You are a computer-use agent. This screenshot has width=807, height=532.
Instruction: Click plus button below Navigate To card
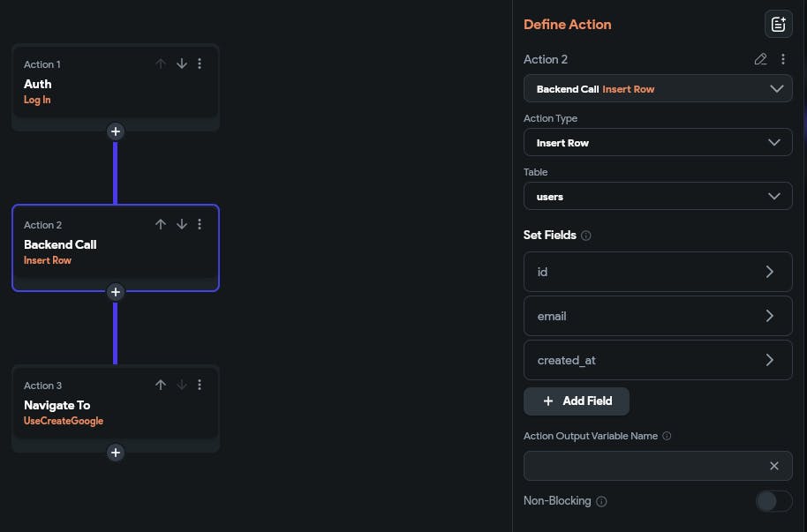pyautogui.click(x=116, y=453)
